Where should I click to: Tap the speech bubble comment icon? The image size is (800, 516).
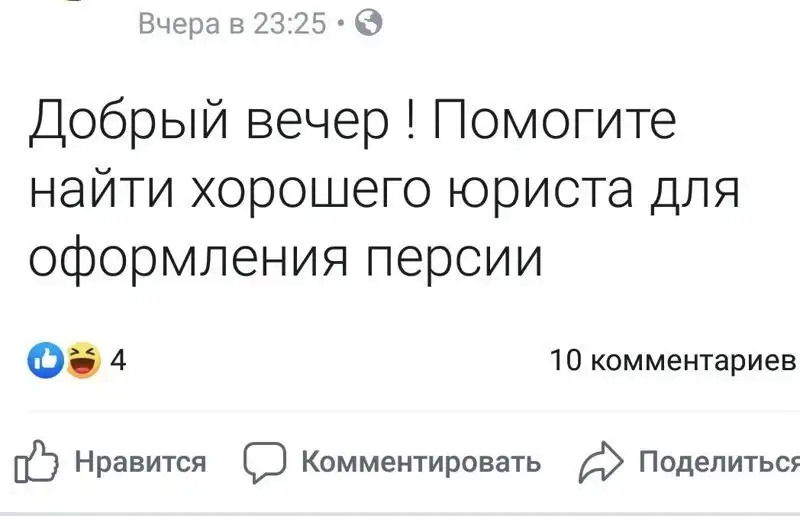pos(265,463)
